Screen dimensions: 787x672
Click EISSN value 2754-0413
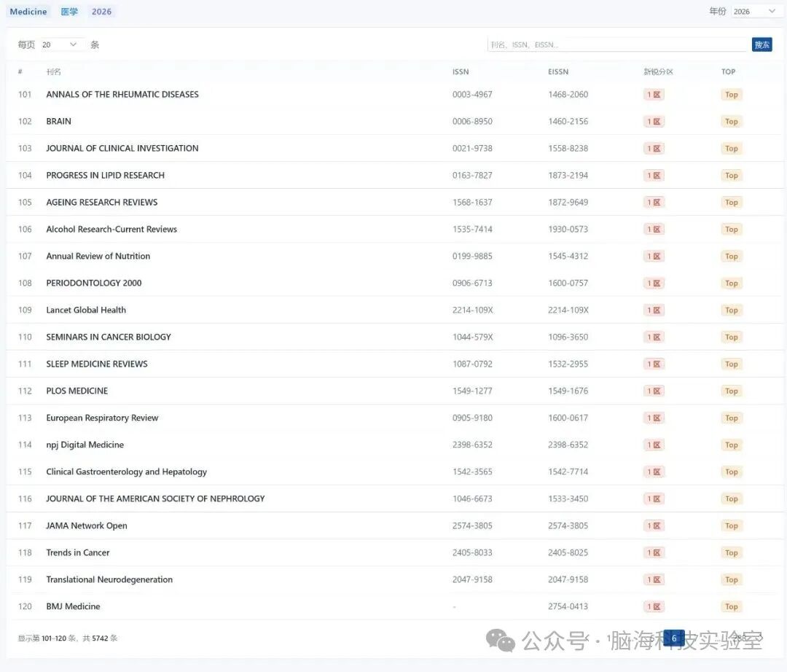(568, 606)
